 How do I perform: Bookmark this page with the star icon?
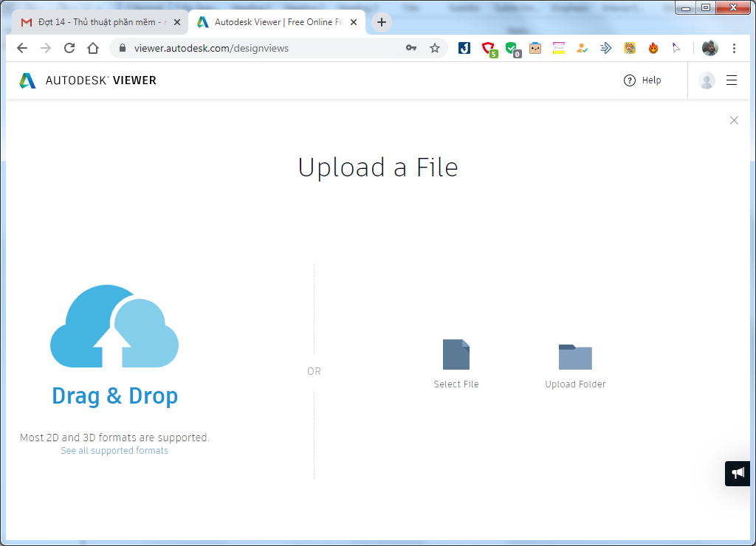pos(435,48)
